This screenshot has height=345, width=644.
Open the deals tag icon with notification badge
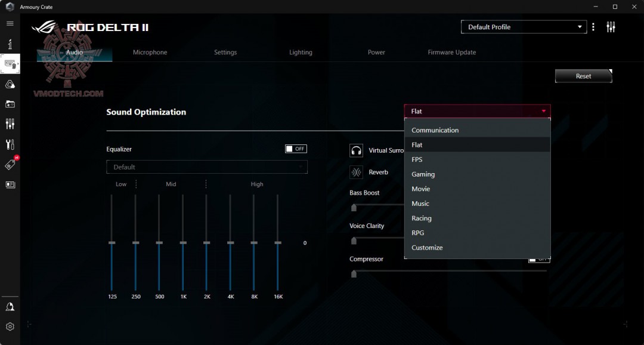click(x=10, y=164)
